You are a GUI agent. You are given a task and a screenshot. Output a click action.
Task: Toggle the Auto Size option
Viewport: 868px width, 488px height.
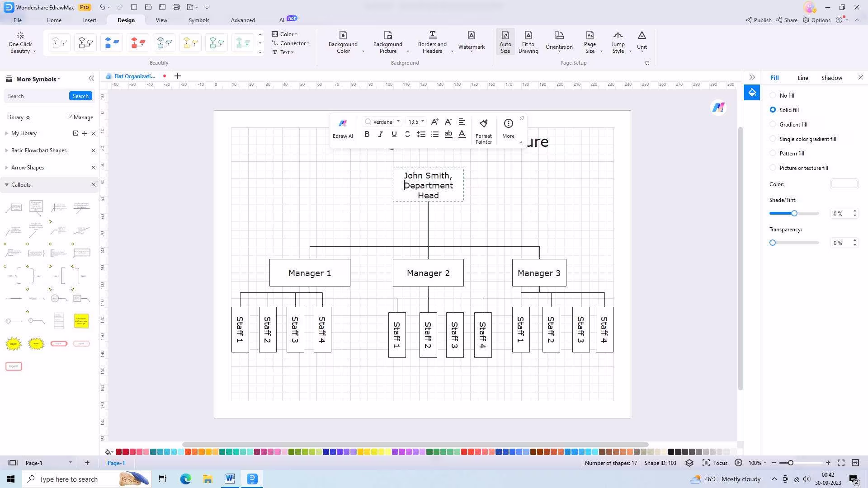click(x=505, y=42)
